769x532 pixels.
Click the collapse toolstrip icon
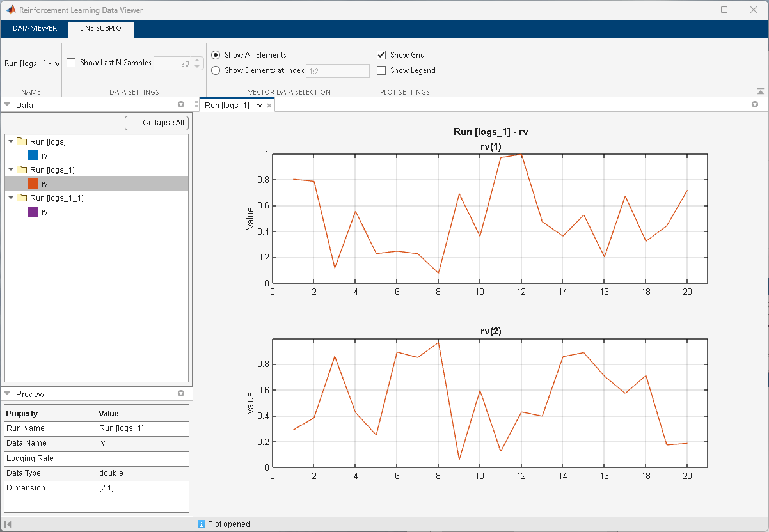[760, 91]
